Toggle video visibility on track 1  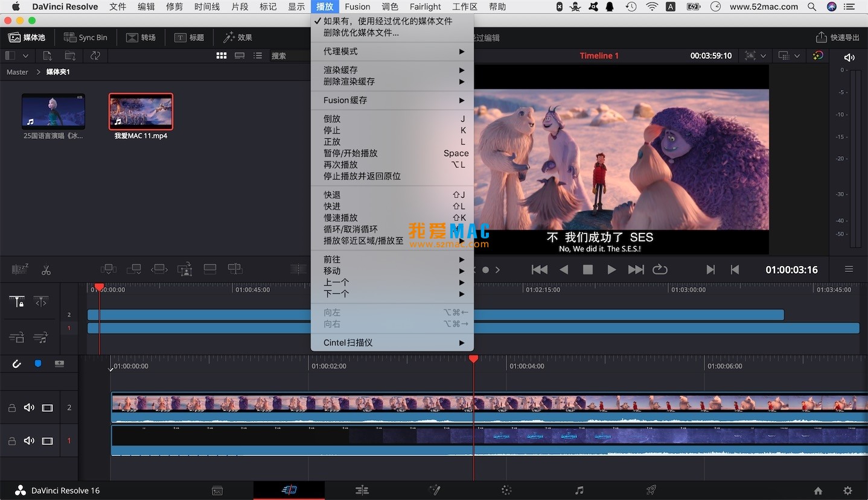tap(48, 441)
